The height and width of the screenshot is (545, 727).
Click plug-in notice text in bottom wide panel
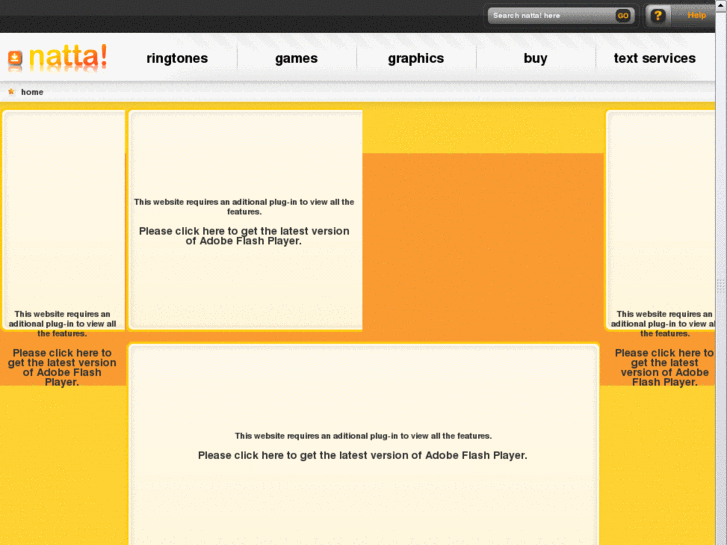pos(363,436)
